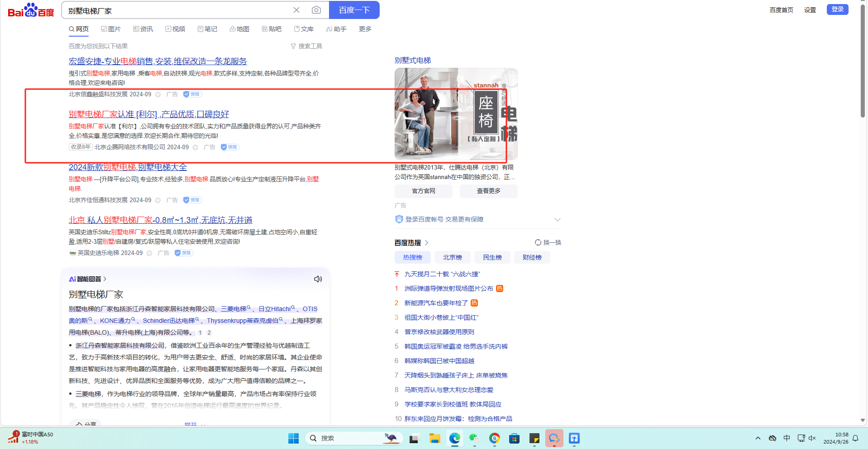Open Sticky Notes from the taskbar
The width and height of the screenshot is (868, 449).
tap(534, 438)
